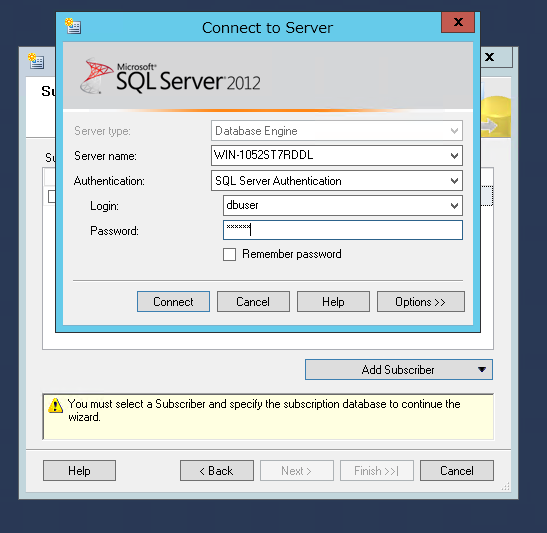
Task: Click the wizard resize grip corner
Action: [506, 486]
